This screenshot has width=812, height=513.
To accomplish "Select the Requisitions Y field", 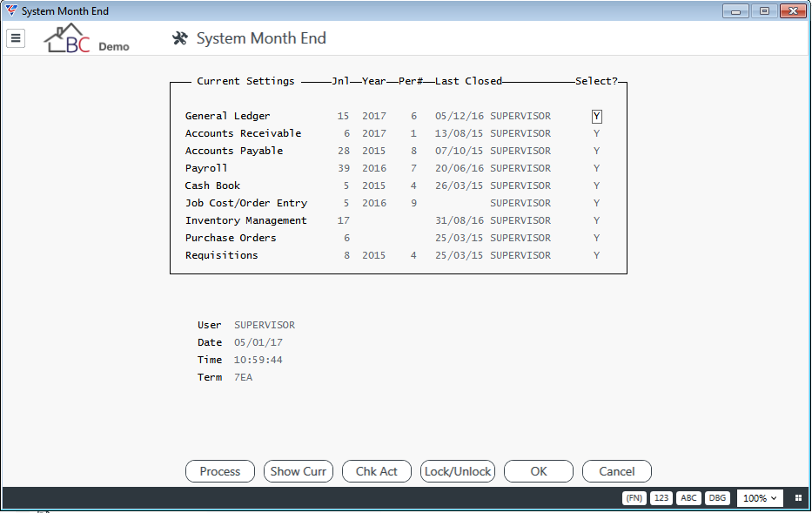I will pos(596,255).
